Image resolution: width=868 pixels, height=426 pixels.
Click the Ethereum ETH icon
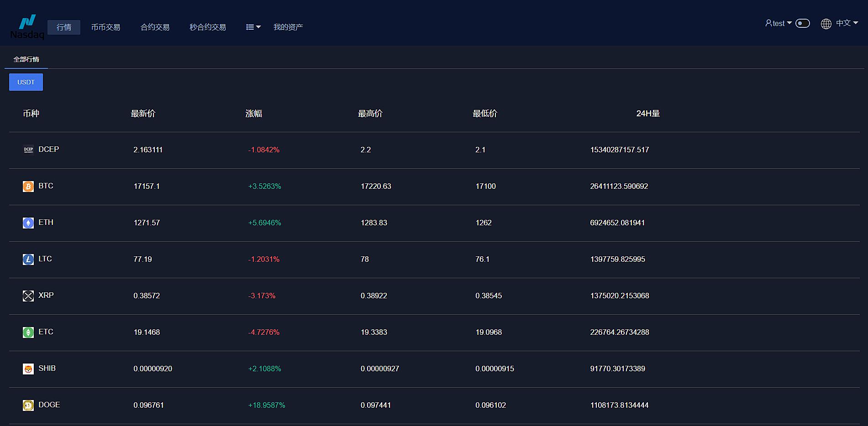(28, 223)
